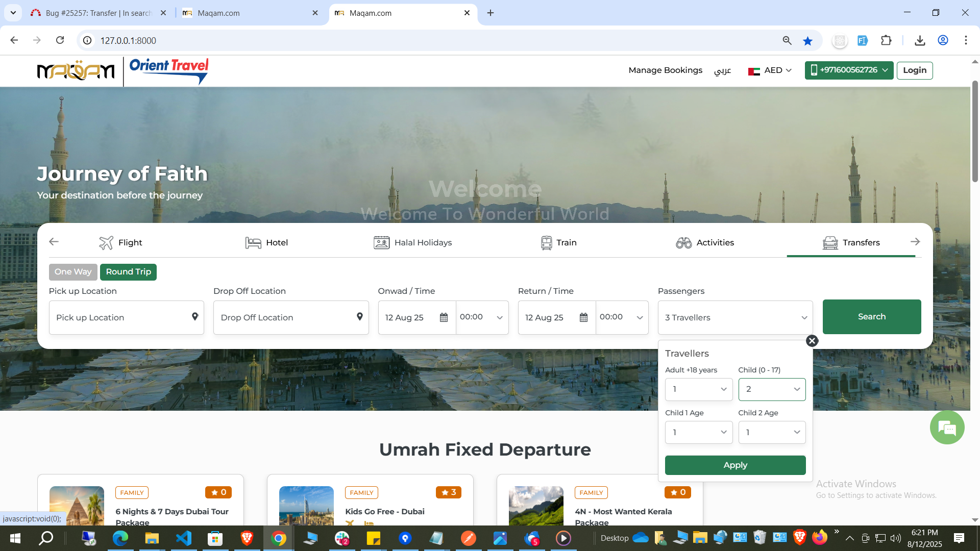Click the Hotel bed icon
This screenshot has height=551, width=980.
253,243
